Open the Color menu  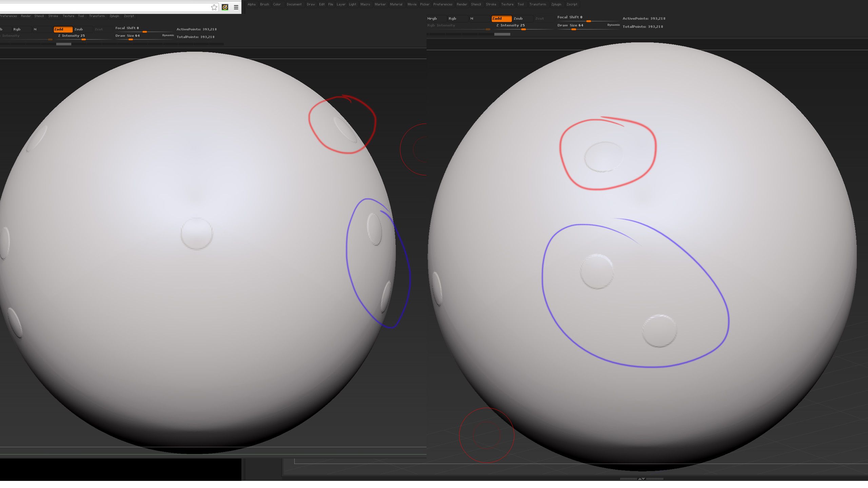[277, 4]
